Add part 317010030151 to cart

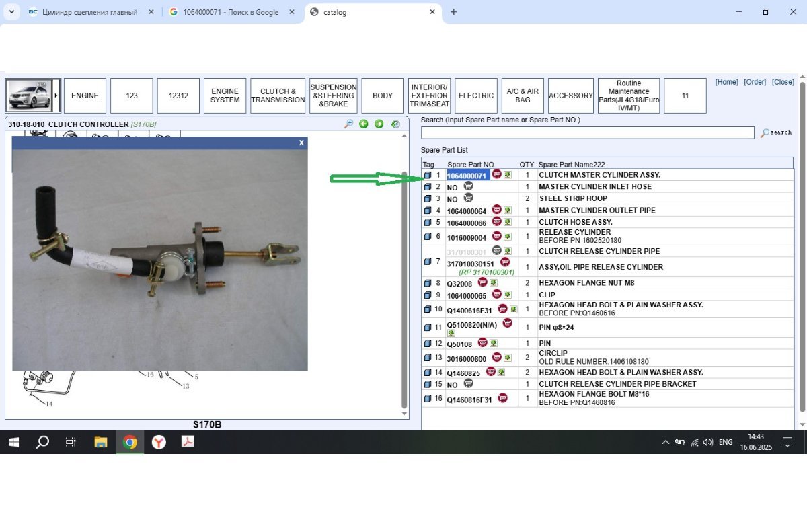pos(505,262)
